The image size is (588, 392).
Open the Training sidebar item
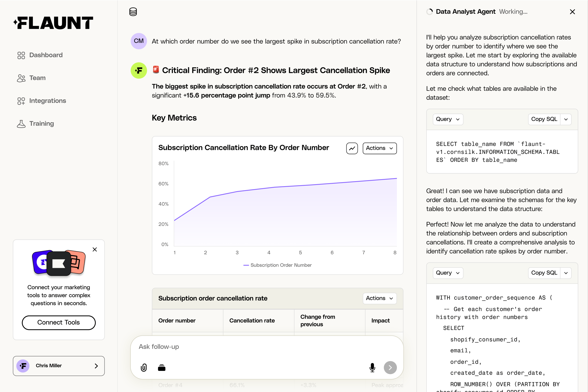click(42, 123)
